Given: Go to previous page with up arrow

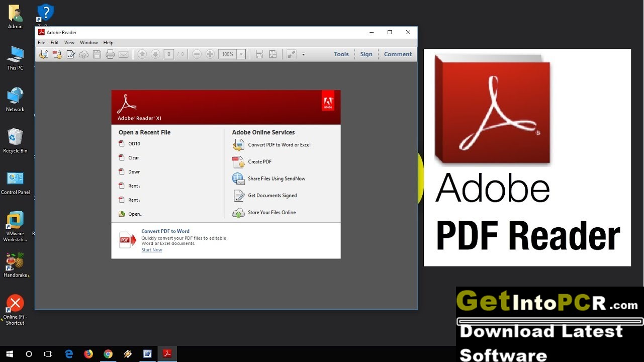Looking at the screenshot, I should point(142,54).
